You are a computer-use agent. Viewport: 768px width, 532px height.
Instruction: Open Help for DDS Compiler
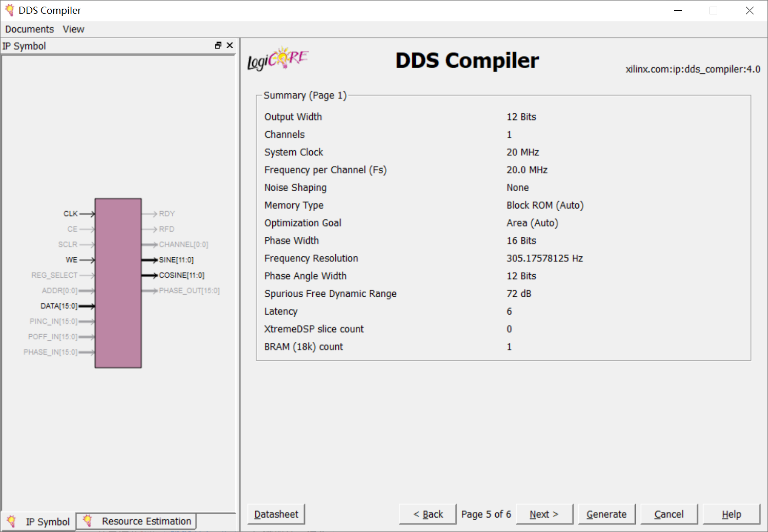[x=732, y=514]
